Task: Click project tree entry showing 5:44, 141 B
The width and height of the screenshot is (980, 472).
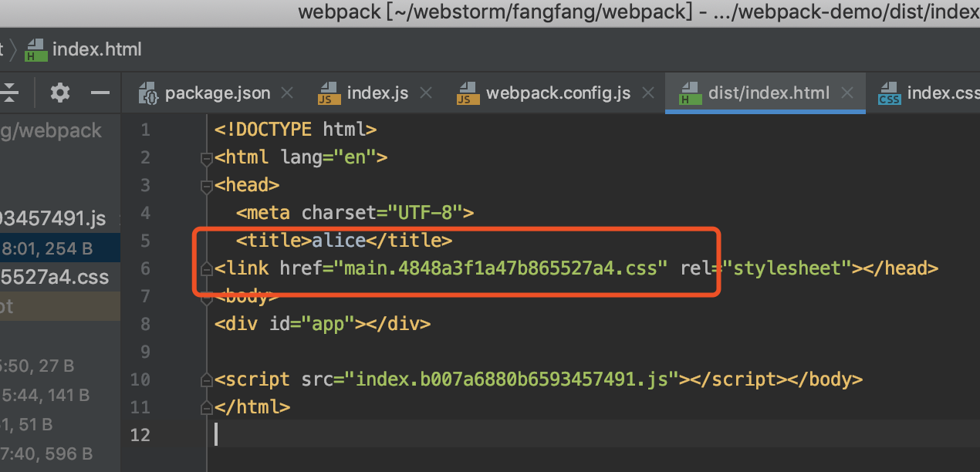Action: [x=45, y=396]
